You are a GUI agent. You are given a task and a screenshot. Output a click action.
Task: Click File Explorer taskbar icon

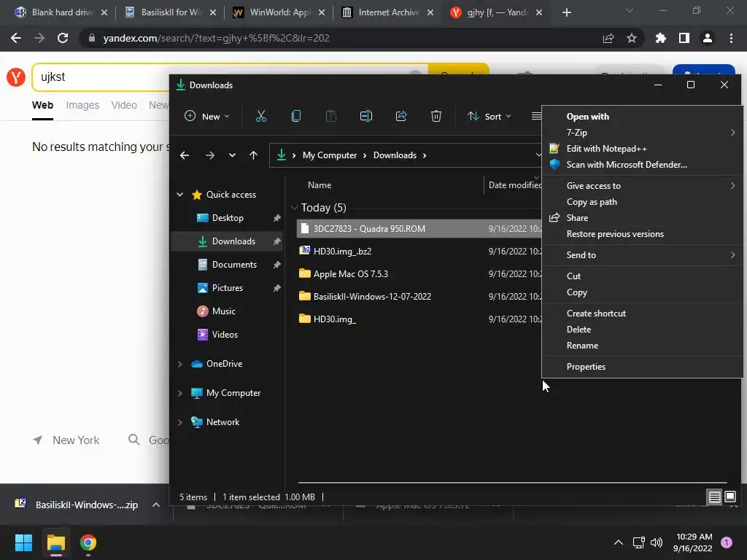tap(55, 542)
